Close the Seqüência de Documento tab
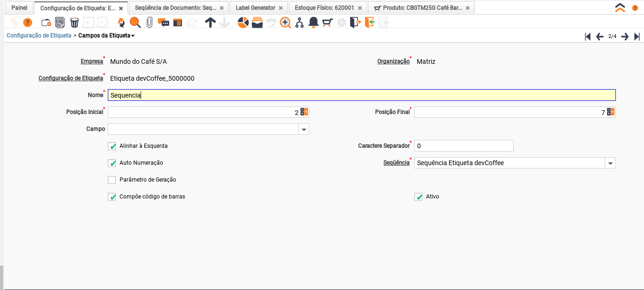 coord(222,8)
